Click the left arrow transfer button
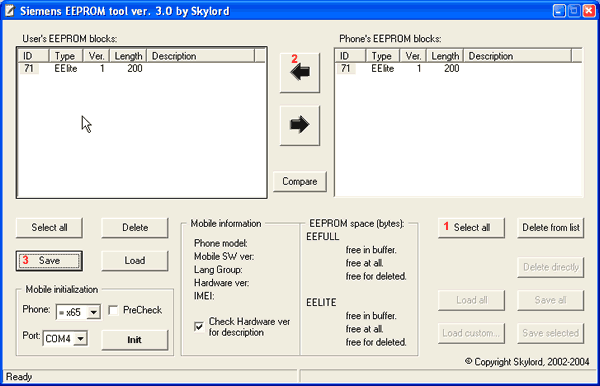Viewport: 600px width, 386px height. [300, 73]
